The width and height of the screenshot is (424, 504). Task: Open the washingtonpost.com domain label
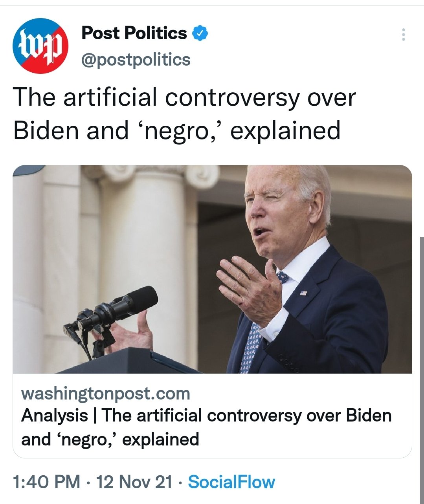(106, 393)
